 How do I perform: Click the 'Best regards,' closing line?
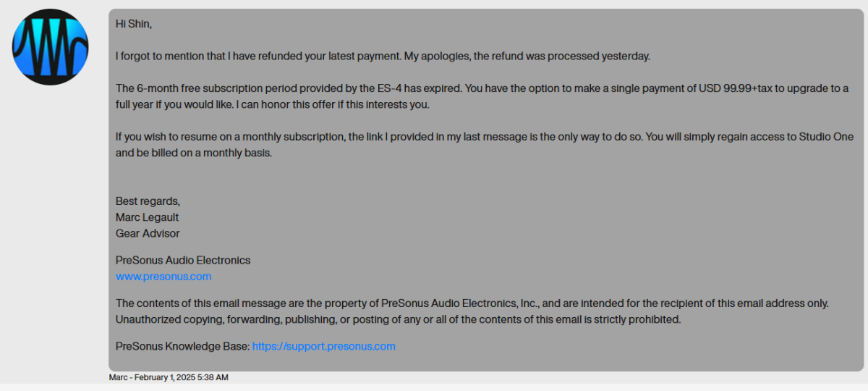pos(148,201)
